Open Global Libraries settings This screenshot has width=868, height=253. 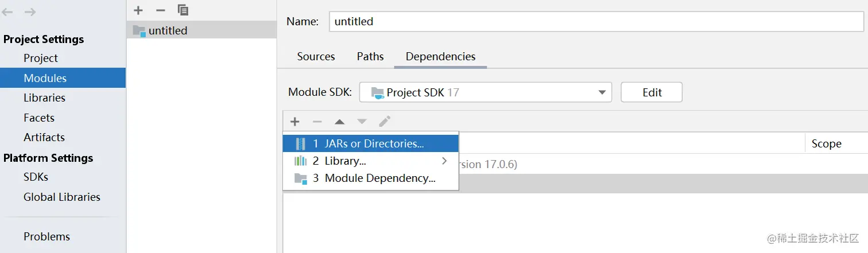[x=62, y=197]
